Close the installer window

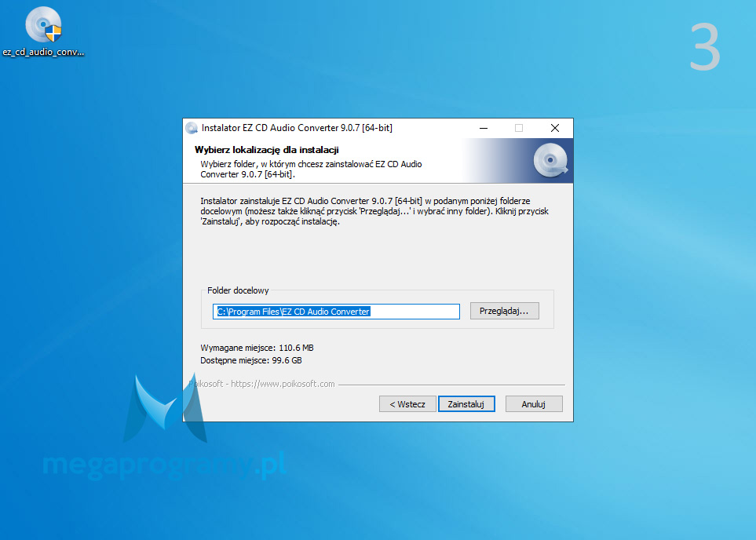(x=555, y=128)
